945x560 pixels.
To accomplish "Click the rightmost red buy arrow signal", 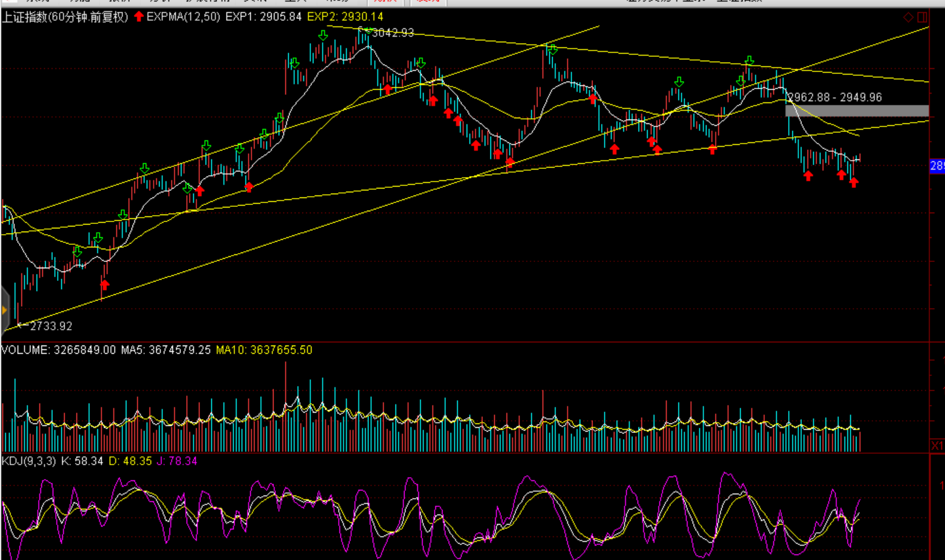I will [x=854, y=183].
